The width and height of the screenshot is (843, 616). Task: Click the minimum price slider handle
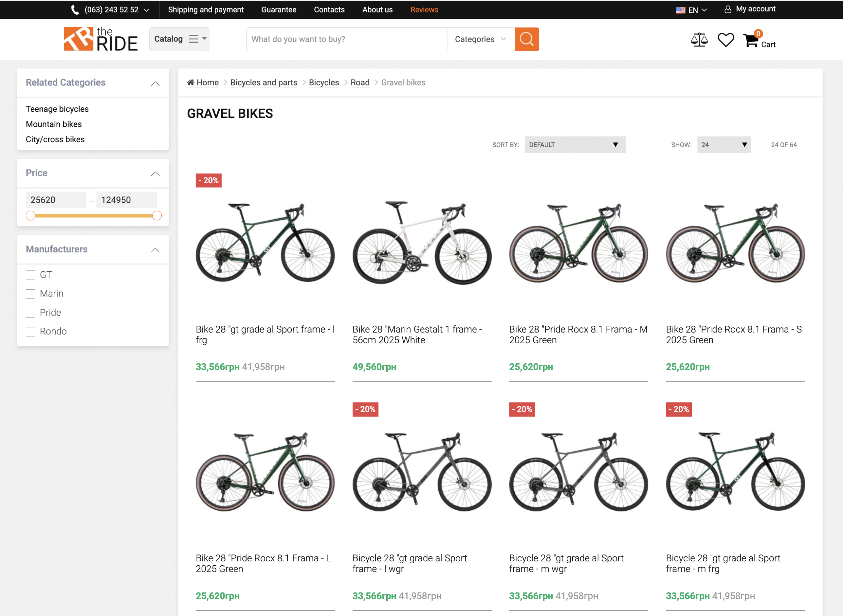click(31, 216)
